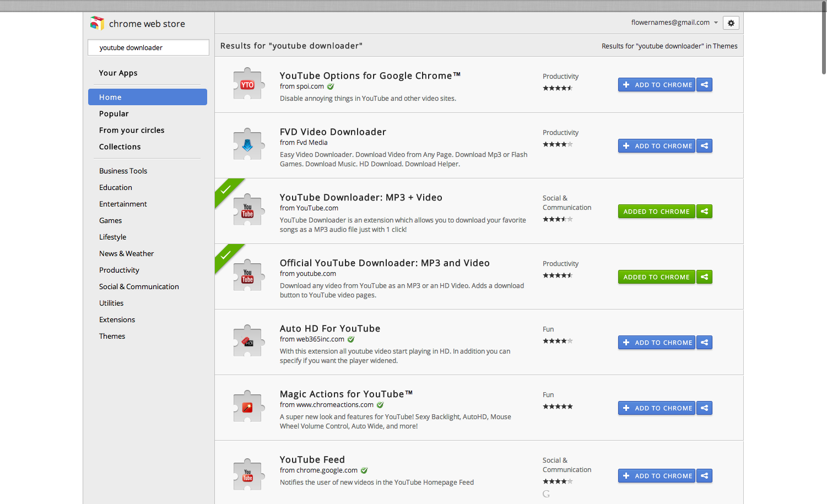Click the page's vertical scrollbar thumb
Image resolution: width=827 pixels, height=504 pixels.
[824, 37]
